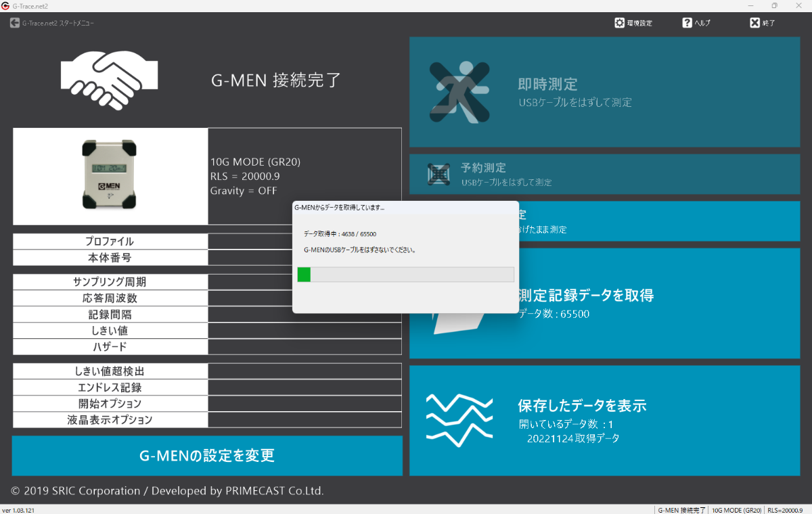Image resolution: width=812 pixels, height=514 pixels.
Task: Click the 予約測定 grid icon
Action: pos(438,174)
